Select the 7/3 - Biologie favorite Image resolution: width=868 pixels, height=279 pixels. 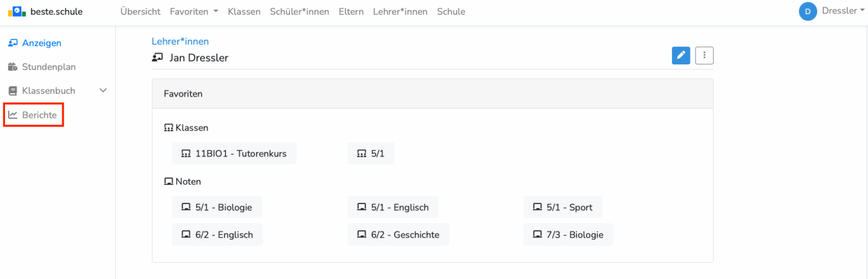pos(568,234)
